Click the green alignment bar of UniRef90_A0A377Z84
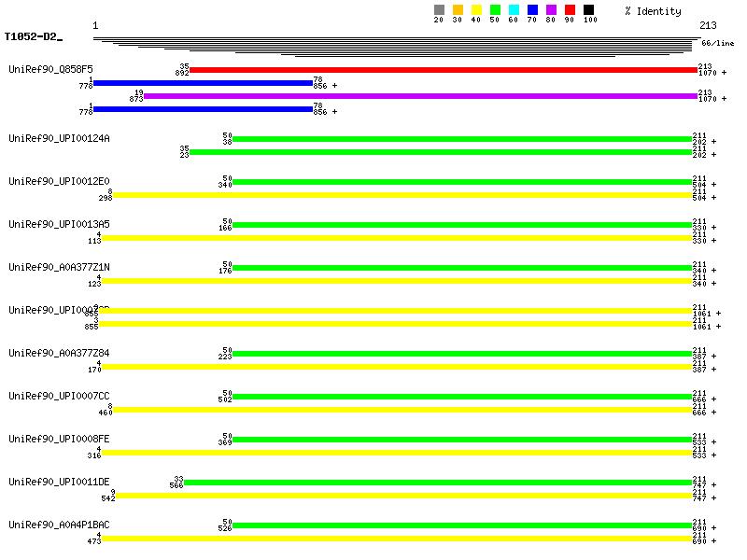 [x=461, y=354]
